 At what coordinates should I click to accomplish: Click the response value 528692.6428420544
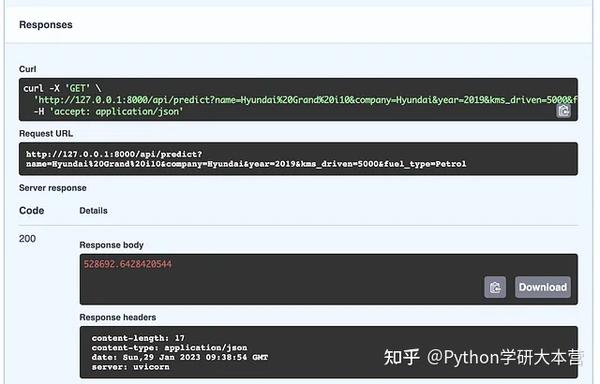click(128, 264)
